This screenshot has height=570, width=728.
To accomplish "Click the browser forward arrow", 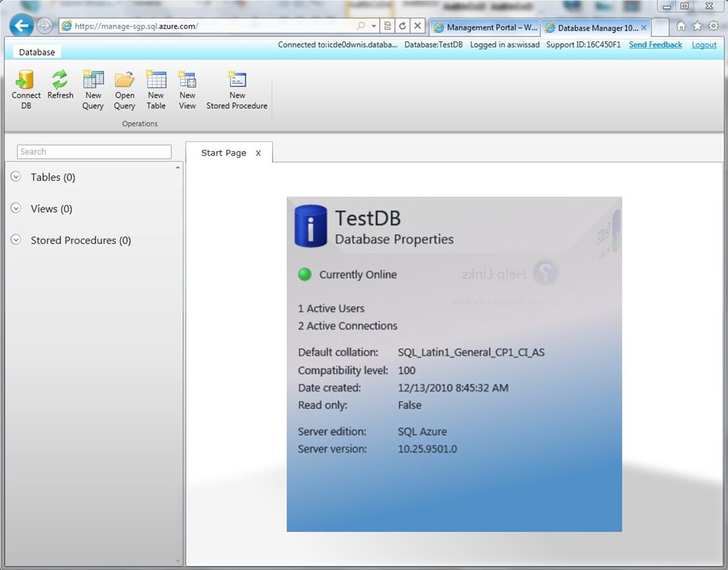I will coord(45,25).
